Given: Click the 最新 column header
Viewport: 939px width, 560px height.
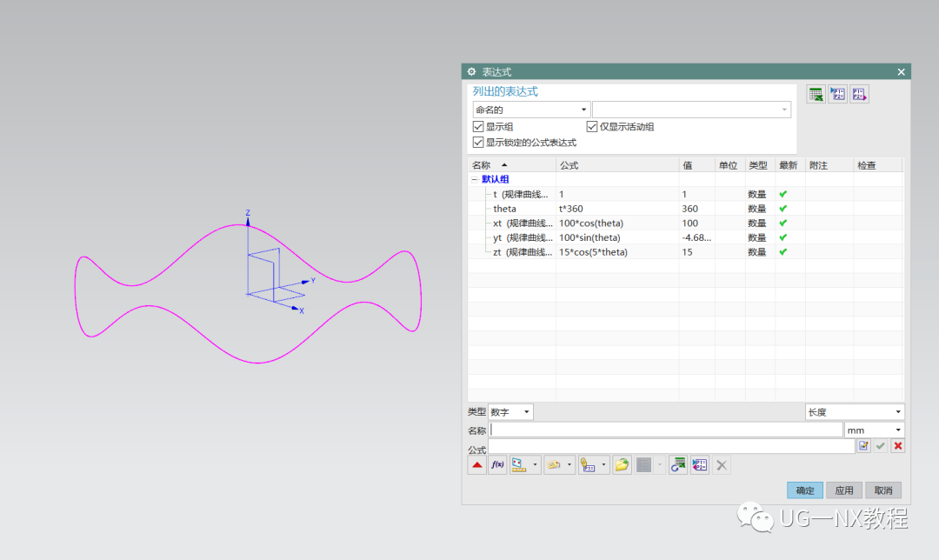Looking at the screenshot, I should (x=789, y=165).
